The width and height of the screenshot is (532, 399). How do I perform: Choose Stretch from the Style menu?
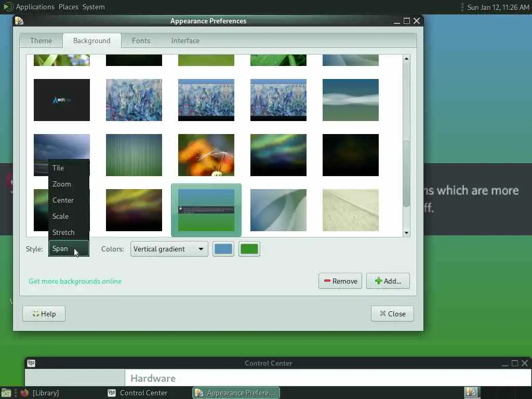(69, 232)
